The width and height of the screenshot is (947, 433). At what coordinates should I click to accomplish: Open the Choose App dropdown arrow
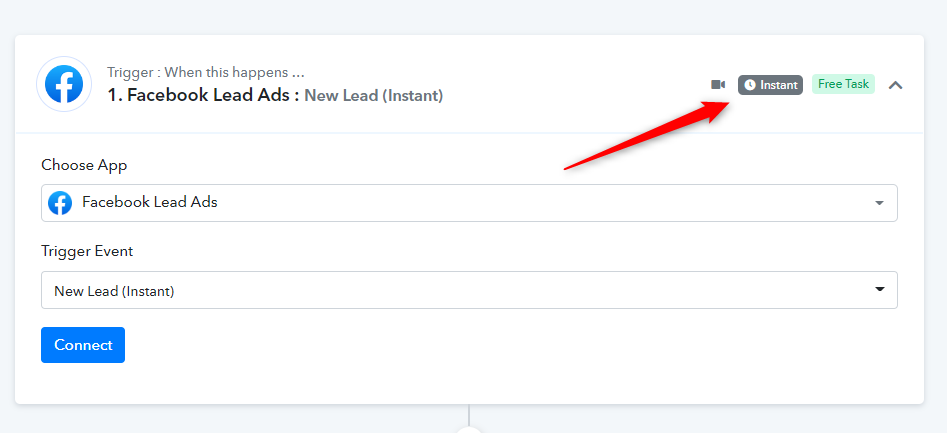tap(879, 203)
